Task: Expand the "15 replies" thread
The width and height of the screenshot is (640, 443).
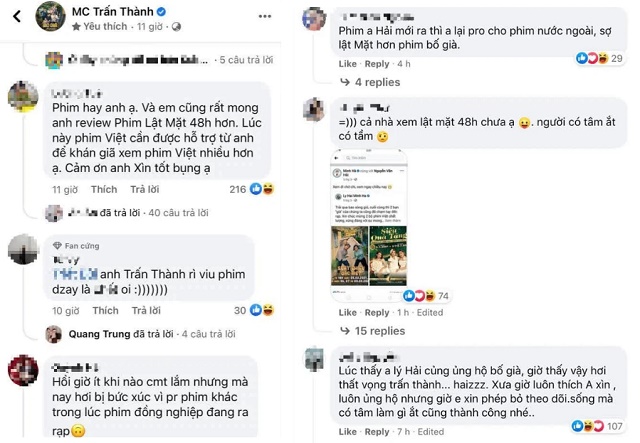Action: 378,330
